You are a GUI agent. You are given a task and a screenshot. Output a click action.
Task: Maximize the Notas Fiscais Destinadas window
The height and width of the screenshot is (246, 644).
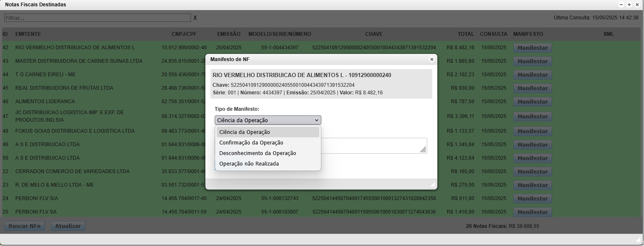click(x=629, y=5)
